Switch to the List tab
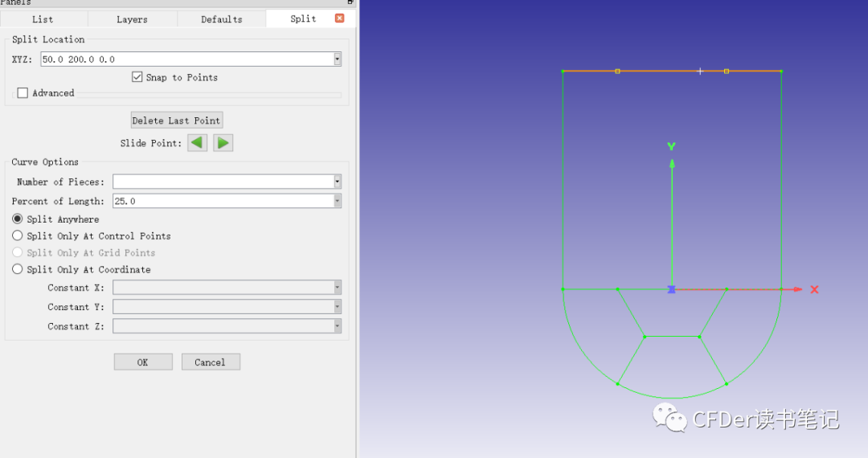This screenshot has width=868, height=458. tap(43, 19)
